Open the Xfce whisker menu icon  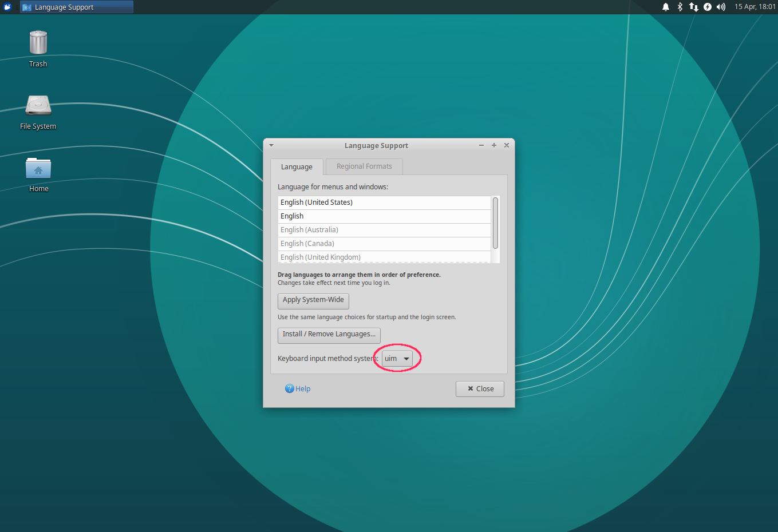[7, 7]
